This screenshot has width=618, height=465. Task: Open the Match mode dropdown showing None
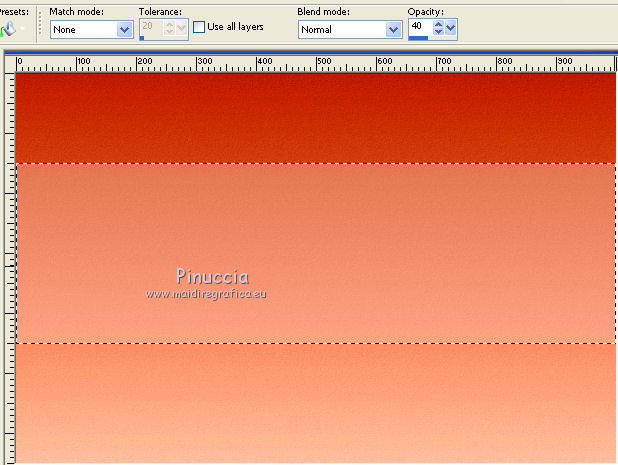coord(91,30)
